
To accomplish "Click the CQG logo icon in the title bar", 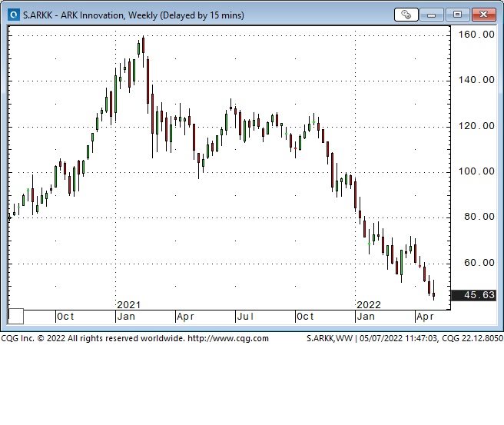I will tap(14, 15).
